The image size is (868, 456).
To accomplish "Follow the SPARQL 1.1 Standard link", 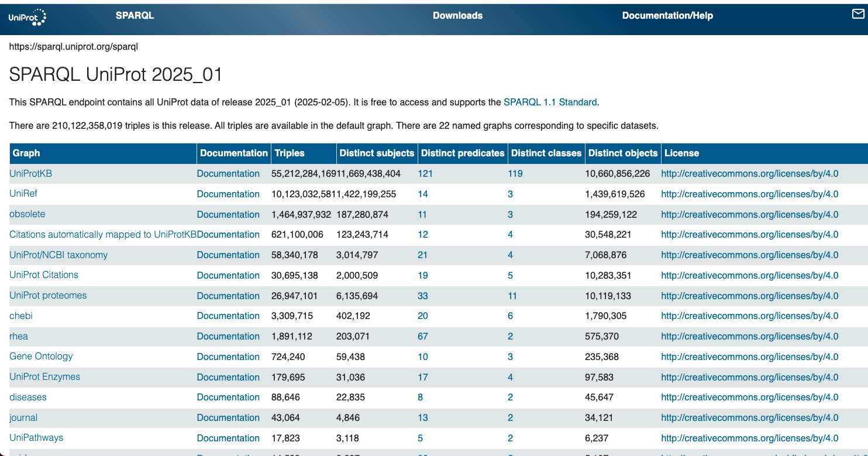I will 550,102.
